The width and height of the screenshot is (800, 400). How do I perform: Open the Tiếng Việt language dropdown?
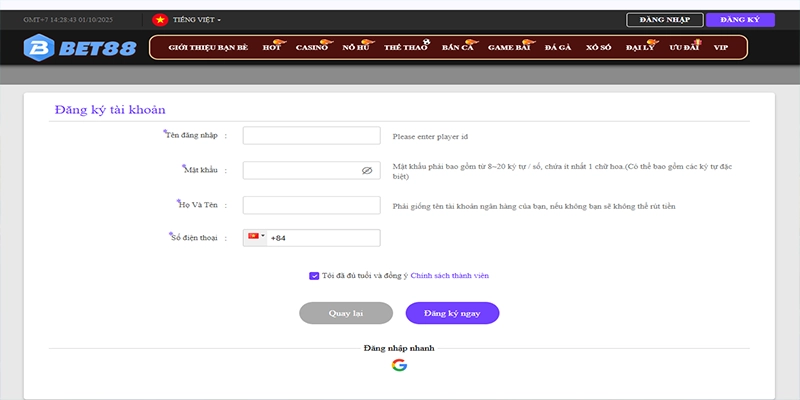click(x=196, y=19)
